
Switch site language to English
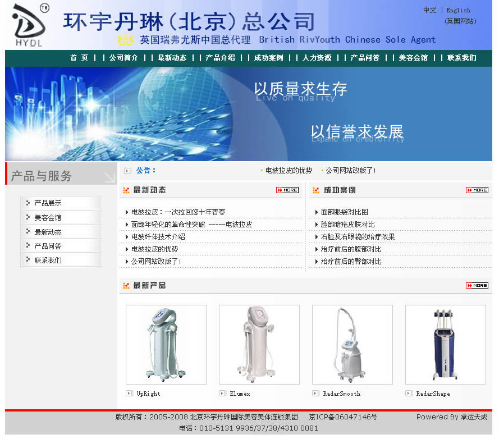[x=458, y=10]
